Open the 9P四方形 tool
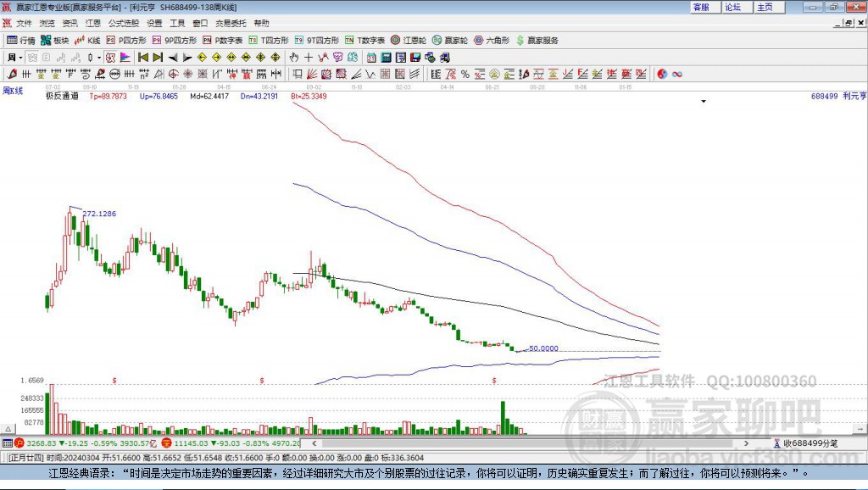The image size is (868, 490). click(x=175, y=41)
